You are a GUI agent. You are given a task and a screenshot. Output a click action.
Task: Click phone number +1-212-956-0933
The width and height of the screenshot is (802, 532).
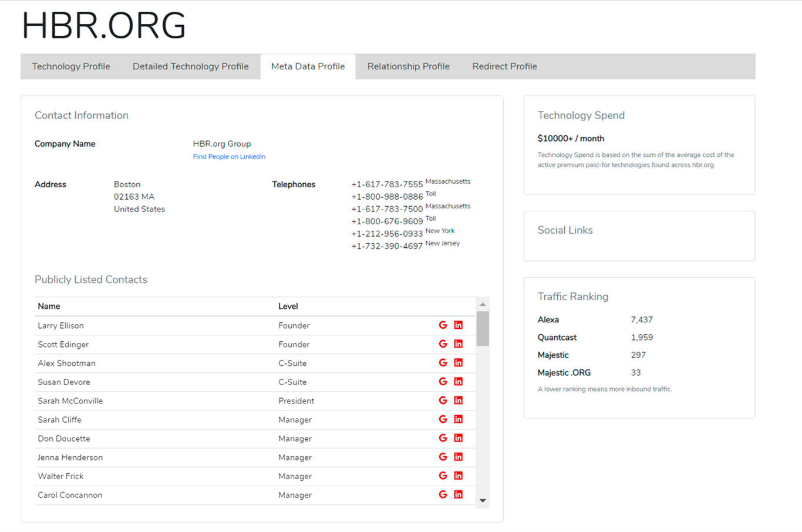[387, 234]
